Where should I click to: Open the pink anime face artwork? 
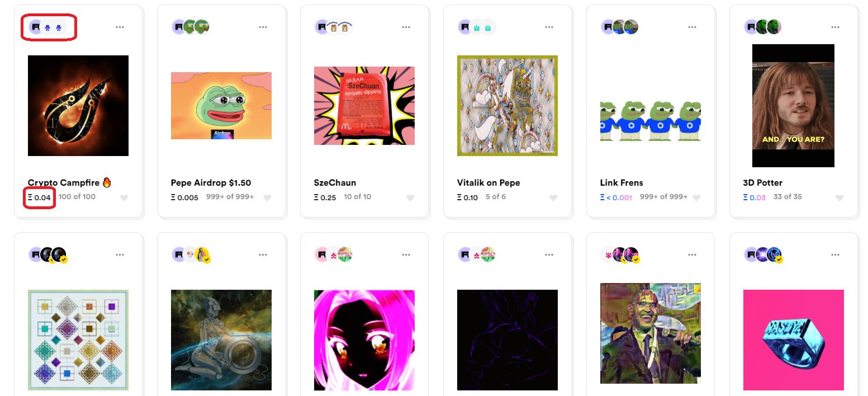click(364, 340)
